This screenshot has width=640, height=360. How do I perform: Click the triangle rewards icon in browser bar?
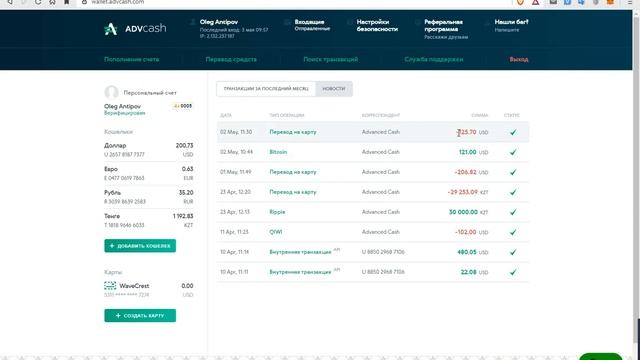pos(536,2)
